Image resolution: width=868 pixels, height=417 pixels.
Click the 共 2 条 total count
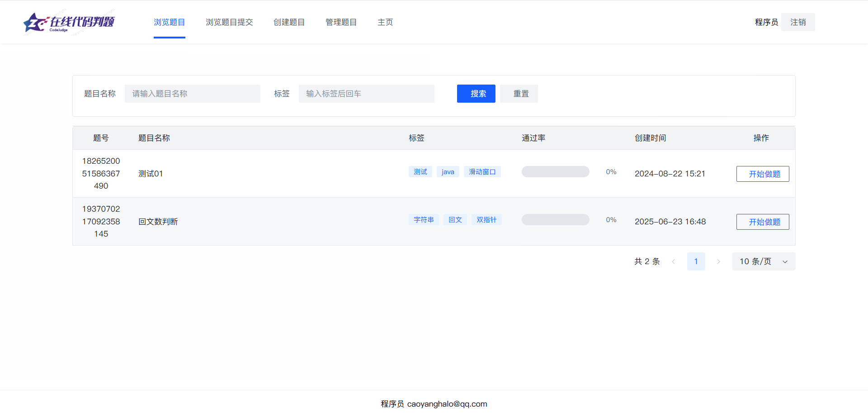coord(647,261)
